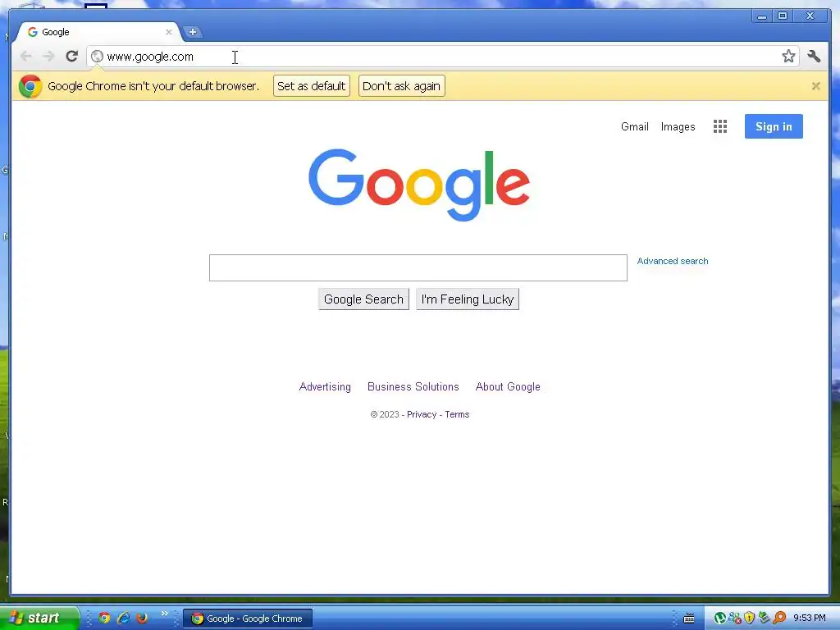Open Business Solutions link

(413, 387)
